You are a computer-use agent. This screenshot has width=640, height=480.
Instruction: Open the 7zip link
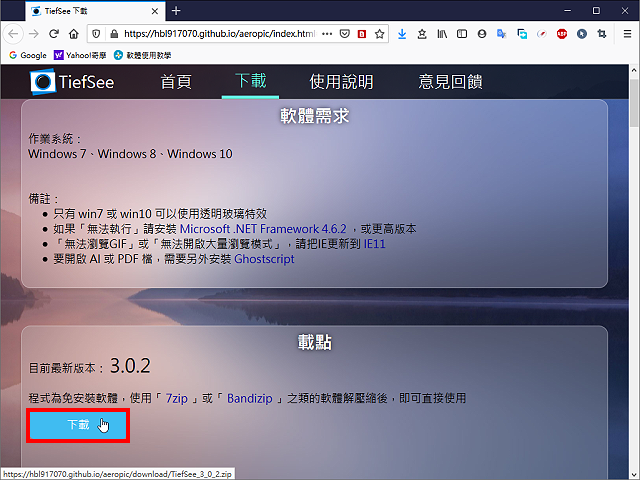[x=176, y=398]
